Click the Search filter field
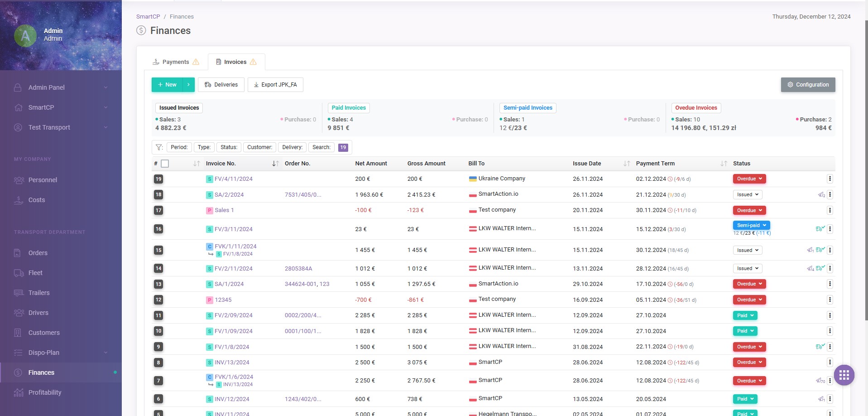The height and width of the screenshot is (416, 868). click(321, 147)
